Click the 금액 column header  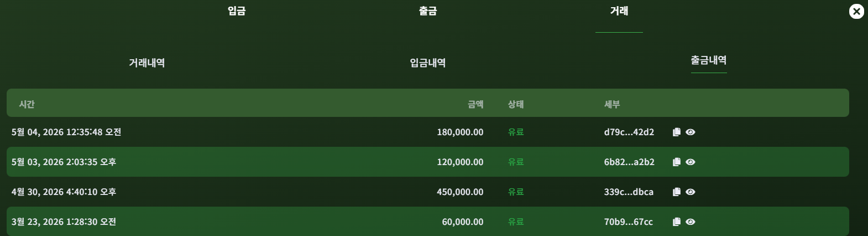coord(475,104)
